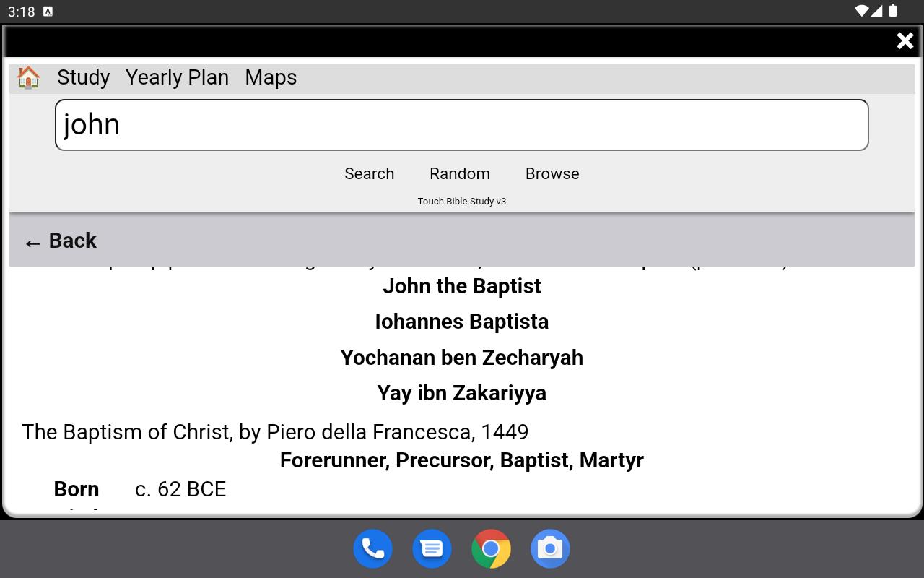
Task: Click the Browse button
Action: (x=552, y=173)
